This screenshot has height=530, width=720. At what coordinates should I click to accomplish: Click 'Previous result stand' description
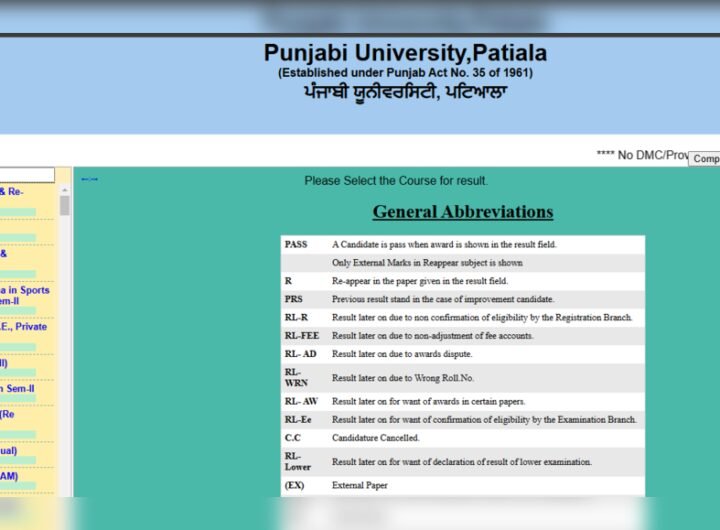coord(443,299)
